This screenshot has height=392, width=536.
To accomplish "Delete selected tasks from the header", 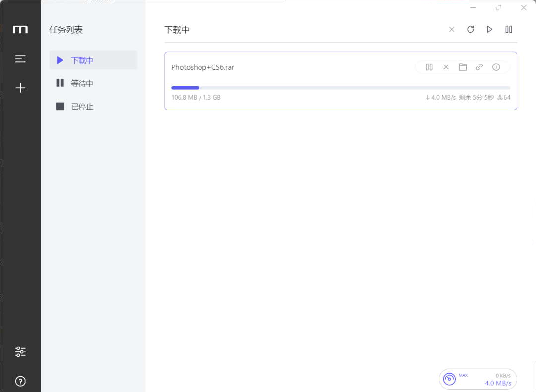I will click(452, 29).
